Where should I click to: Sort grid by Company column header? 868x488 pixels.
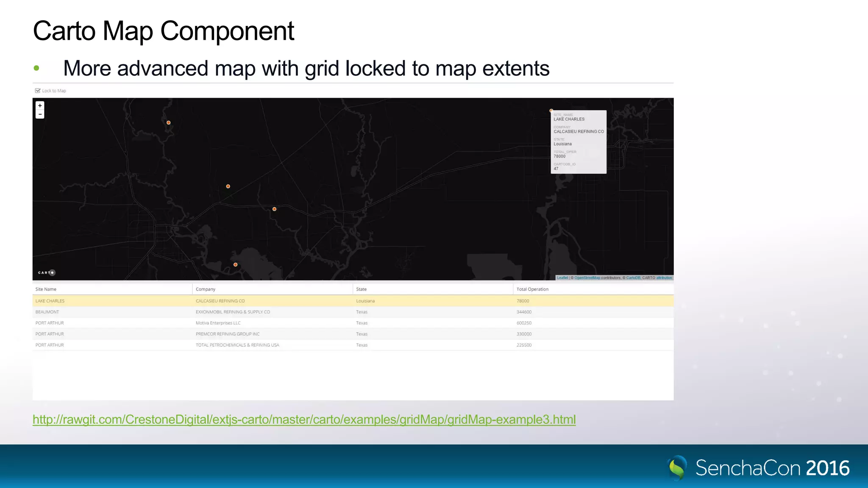click(x=273, y=289)
